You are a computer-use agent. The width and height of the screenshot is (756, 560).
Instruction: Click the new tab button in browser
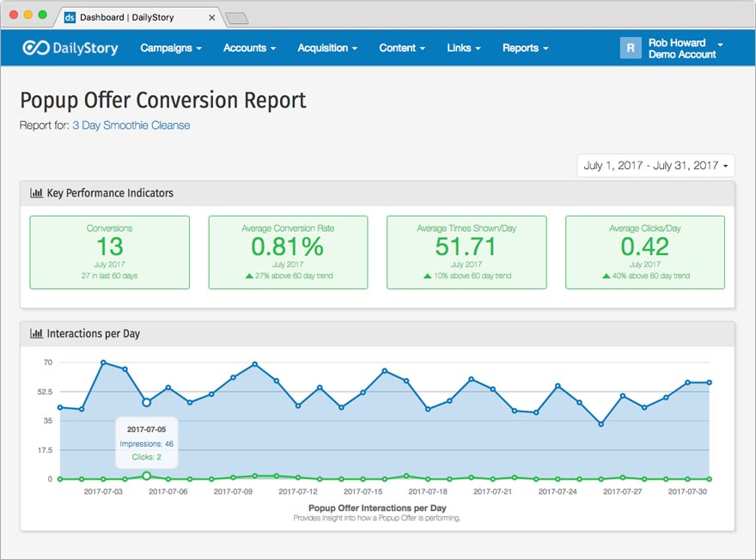pyautogui.click(x=236, y=18)
